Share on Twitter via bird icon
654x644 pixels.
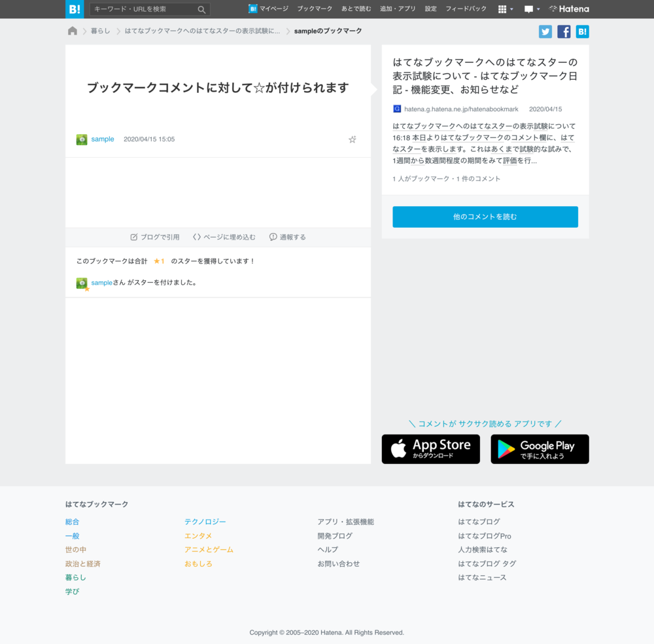click(x=545, y=31)
